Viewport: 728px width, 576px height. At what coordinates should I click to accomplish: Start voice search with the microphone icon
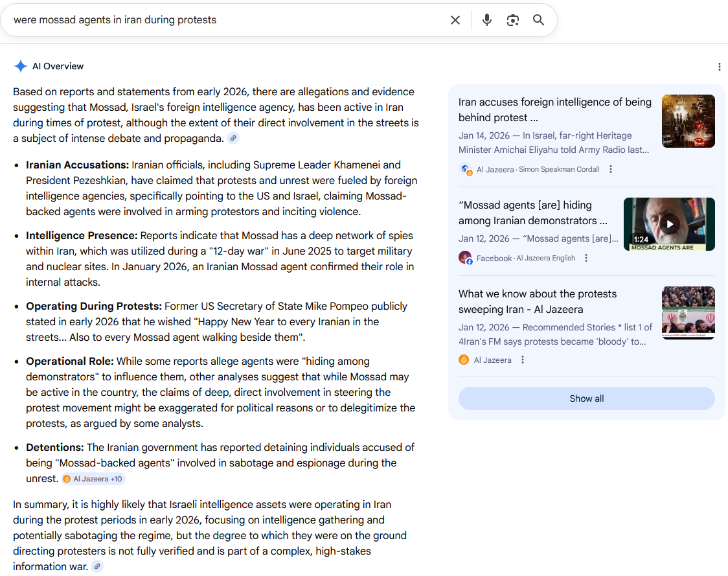coord(486,20)
